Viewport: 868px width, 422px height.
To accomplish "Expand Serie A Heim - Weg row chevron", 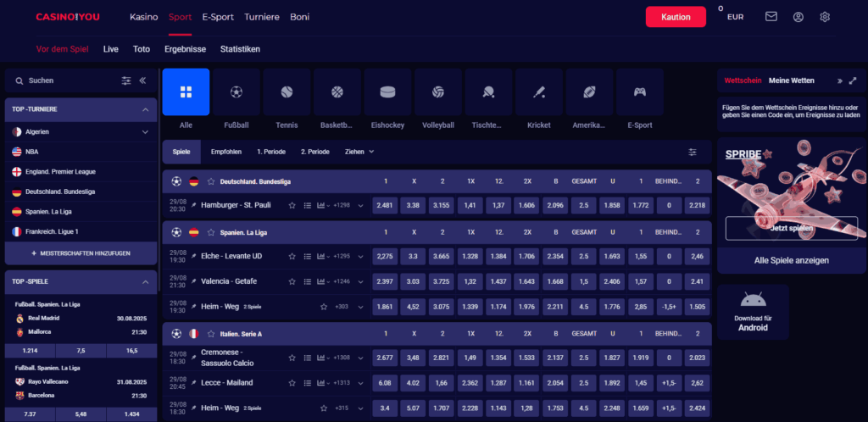I will pos(360,408).
